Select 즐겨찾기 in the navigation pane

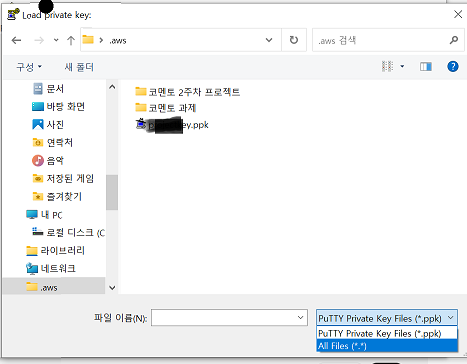(x=64, y=196)
